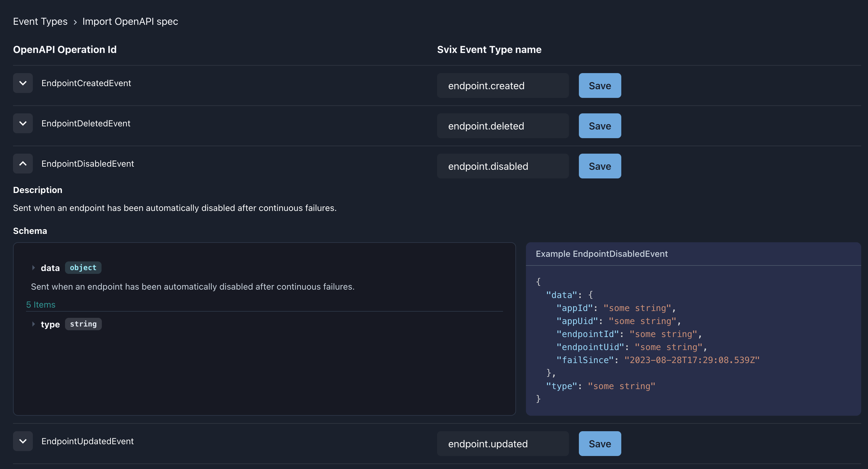Expand the EndpointUpdatedEvent row
The width and height of the screenshot is (868, 469).
pos(23,441)
